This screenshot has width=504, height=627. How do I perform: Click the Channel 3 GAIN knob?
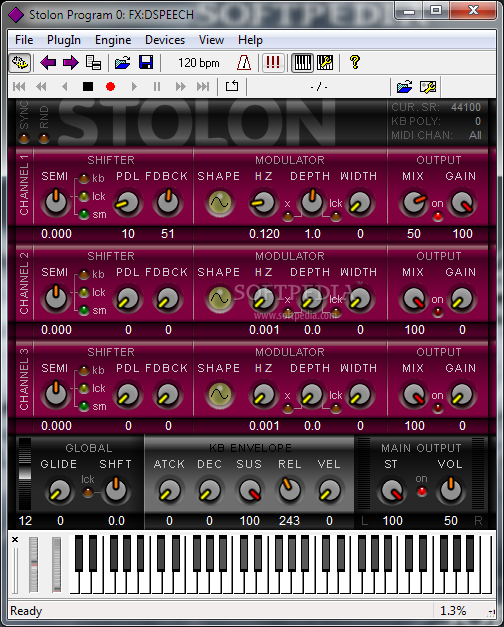(462, 394)
